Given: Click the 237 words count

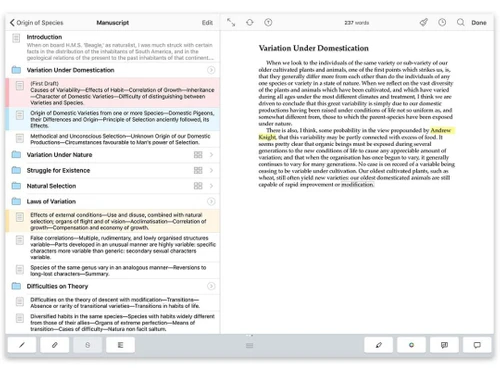Looking at the screenshot, I should point(357,23).
